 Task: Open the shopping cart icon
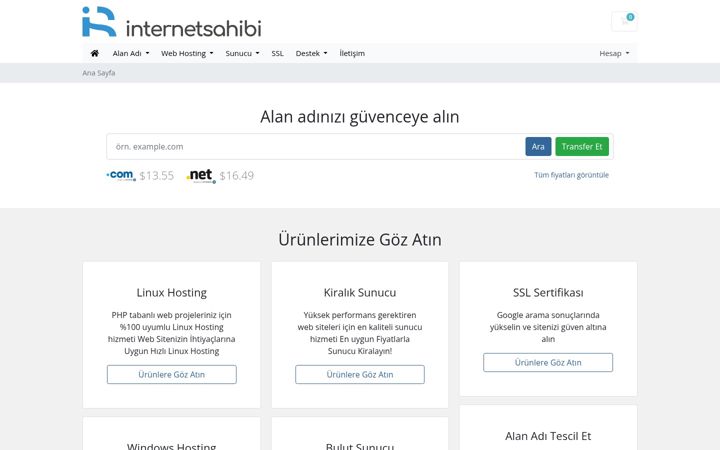[x=624, y=21]
